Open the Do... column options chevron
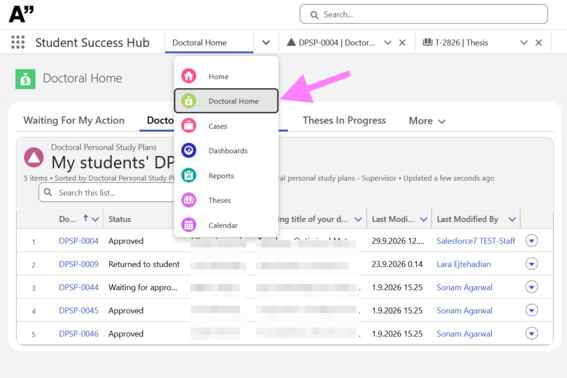 tap(95, 219)
